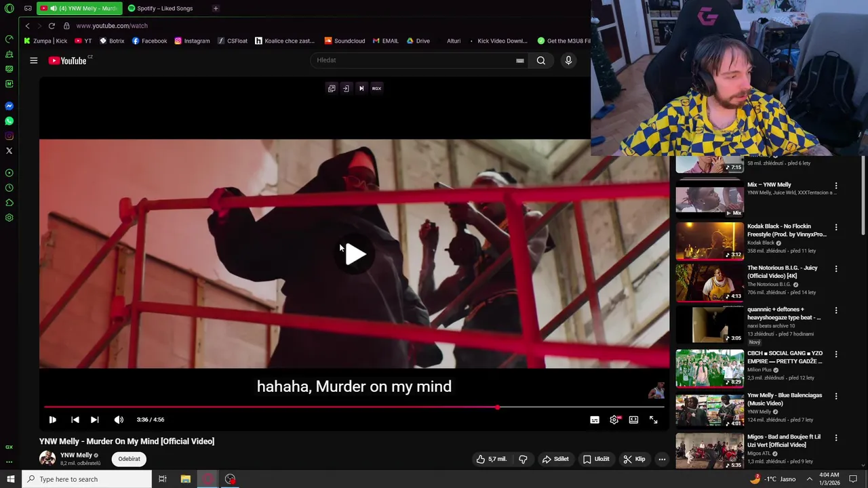This screenshot has width=868, height=488.
Task: Open the Mix – YNW Melly playlist thumbnail
Action: pos(709,199)
